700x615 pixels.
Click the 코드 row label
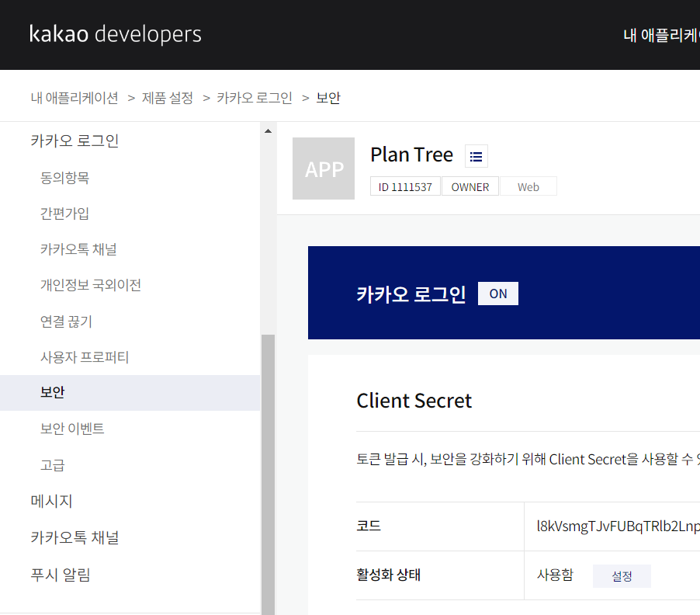[369, 526]
